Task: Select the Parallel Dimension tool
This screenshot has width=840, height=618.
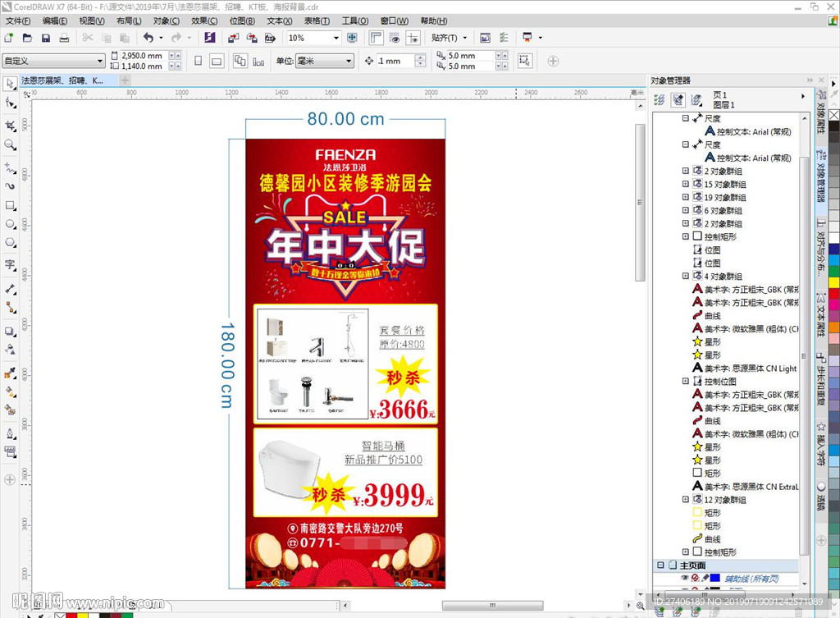Action: (10, 289)
